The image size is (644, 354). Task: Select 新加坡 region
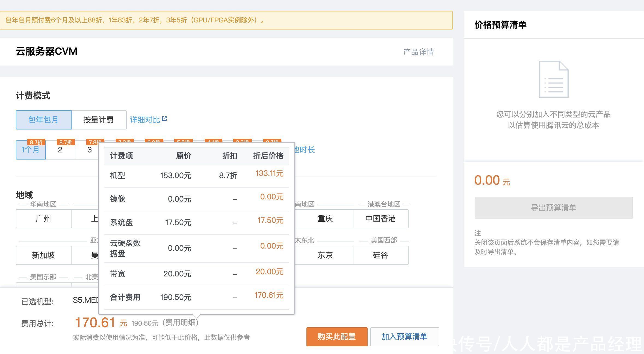pos(43,255)
